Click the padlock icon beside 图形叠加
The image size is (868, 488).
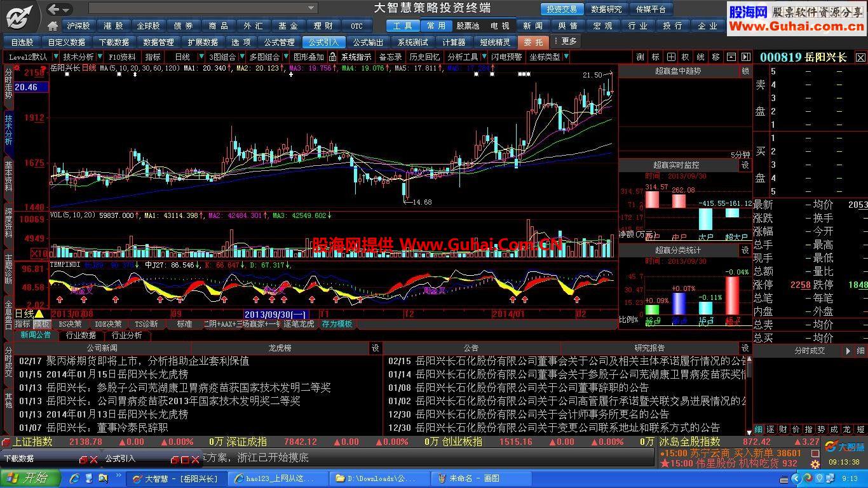(333, 57)
